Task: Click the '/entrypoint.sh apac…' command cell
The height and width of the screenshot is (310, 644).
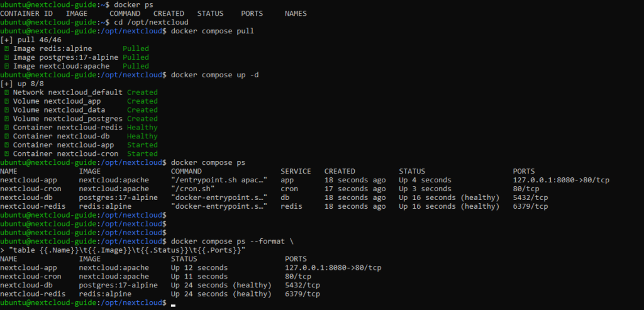Action: coord(219,180)
